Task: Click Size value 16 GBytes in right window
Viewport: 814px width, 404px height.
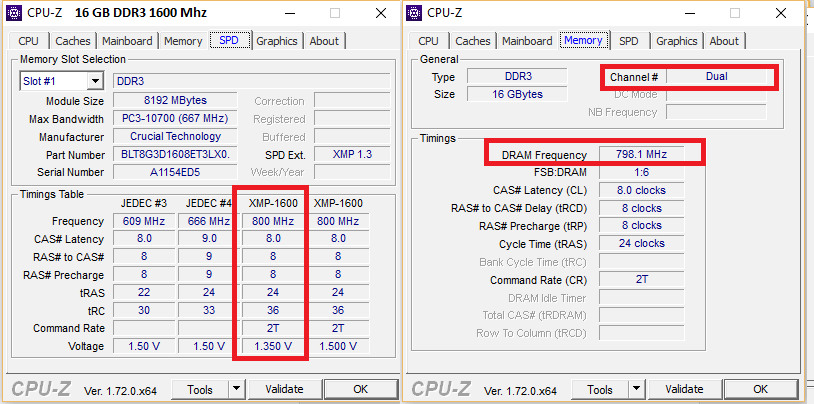Action: [517, 95]
